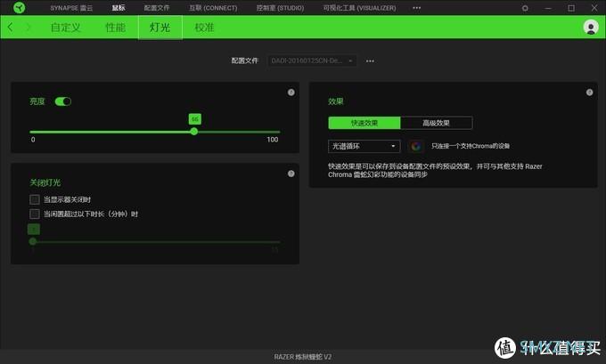606x364 pixels.
Task: Open the user account avatar
Action: (x=591, y=27)
